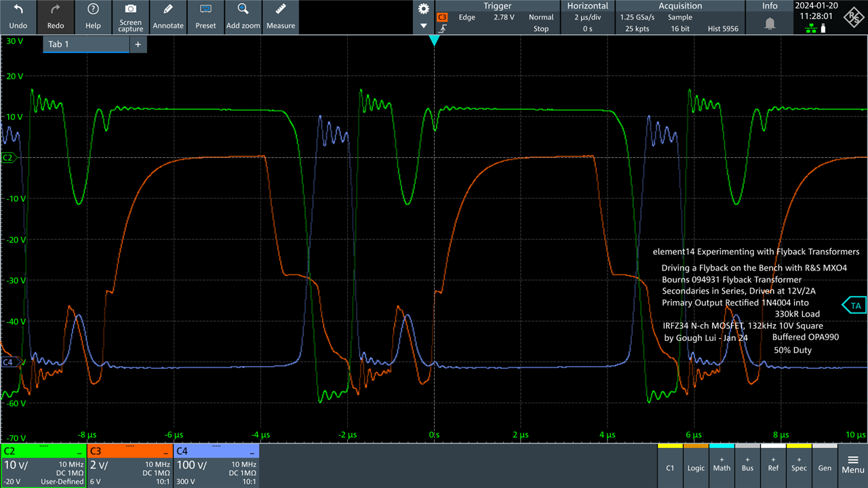Click the C3 2 V/ vertical scale
868x488 pixels.
pyautogui.click(x=100, y=465)
